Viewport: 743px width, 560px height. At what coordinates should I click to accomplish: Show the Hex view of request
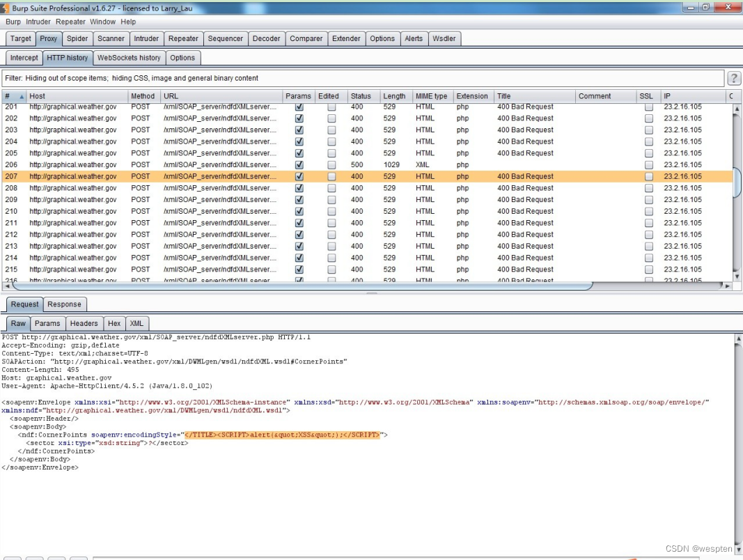(114, 323)
